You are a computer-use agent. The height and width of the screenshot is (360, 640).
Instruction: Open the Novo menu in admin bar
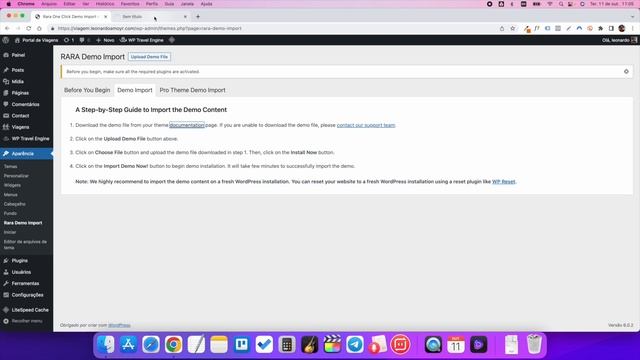105,40
